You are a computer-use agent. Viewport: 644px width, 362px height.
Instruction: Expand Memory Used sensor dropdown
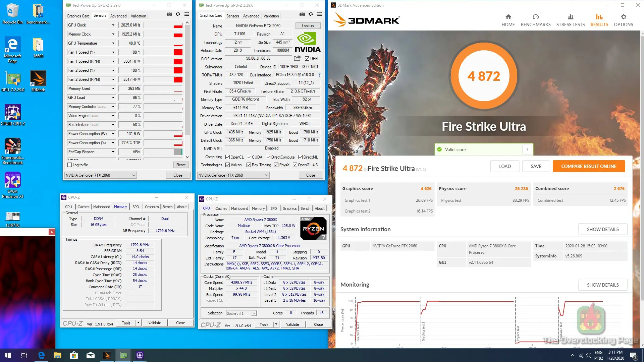click(x=113, y=88)
